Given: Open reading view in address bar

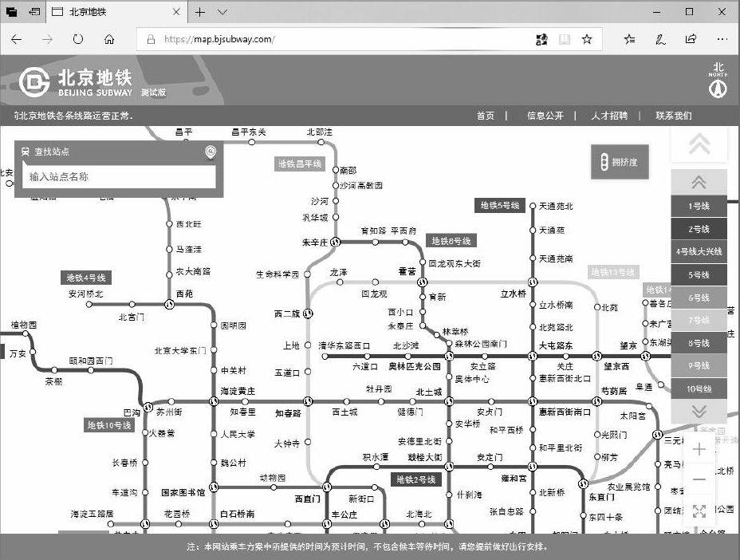Looking at the screenshot, I should pos(565,39).
